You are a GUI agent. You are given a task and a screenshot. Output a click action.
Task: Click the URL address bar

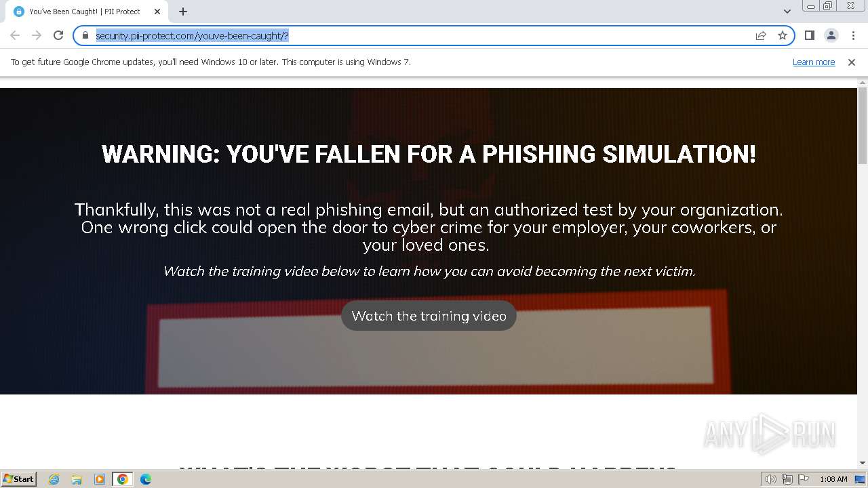[420, 35]
